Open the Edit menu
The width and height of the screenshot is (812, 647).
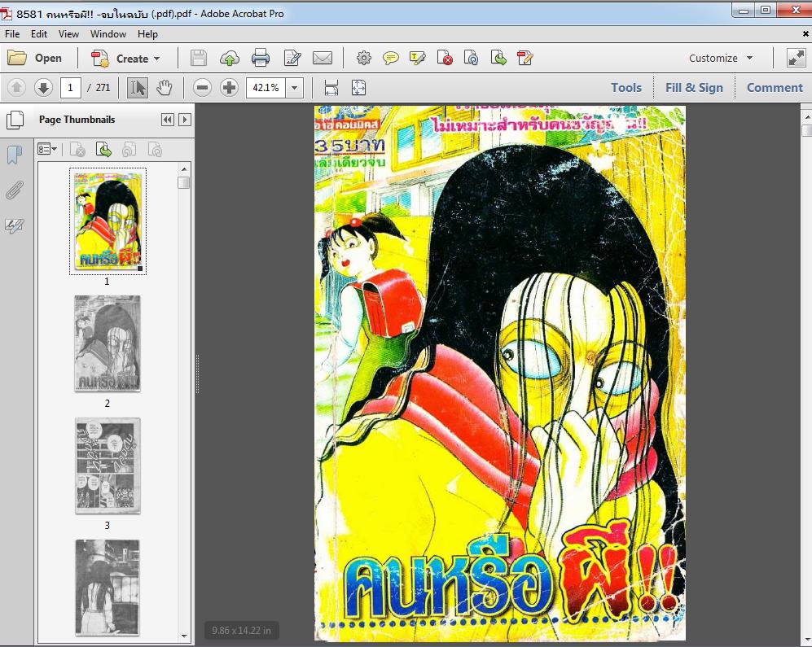pos(39,33)
